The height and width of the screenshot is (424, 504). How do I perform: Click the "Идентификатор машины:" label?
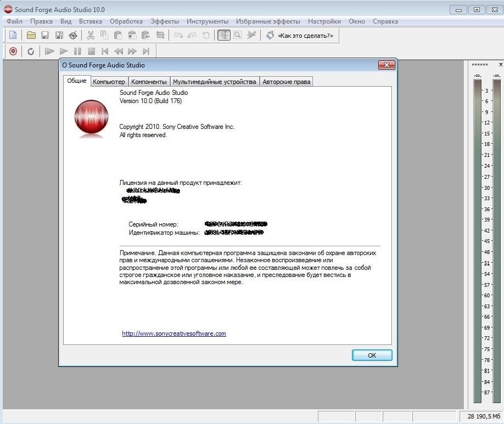[x=164, y=233]
